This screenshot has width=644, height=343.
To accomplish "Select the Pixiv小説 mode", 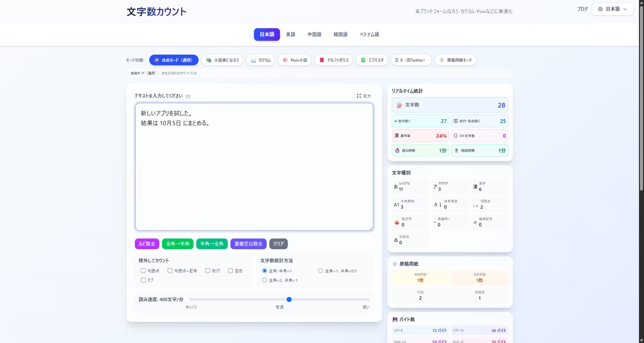I will click(295, 60).
